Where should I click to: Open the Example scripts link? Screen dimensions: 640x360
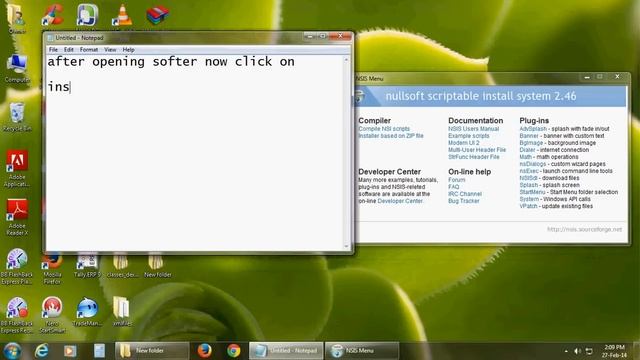[469, 136]
